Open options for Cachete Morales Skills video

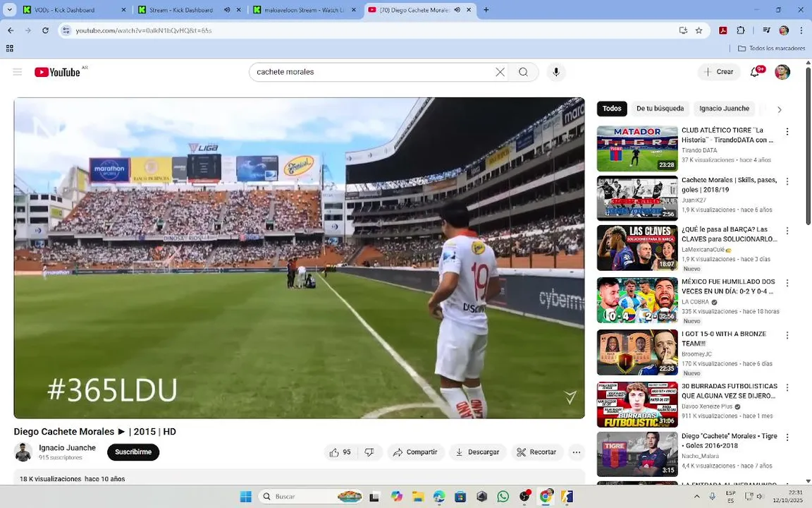[787, 181]
